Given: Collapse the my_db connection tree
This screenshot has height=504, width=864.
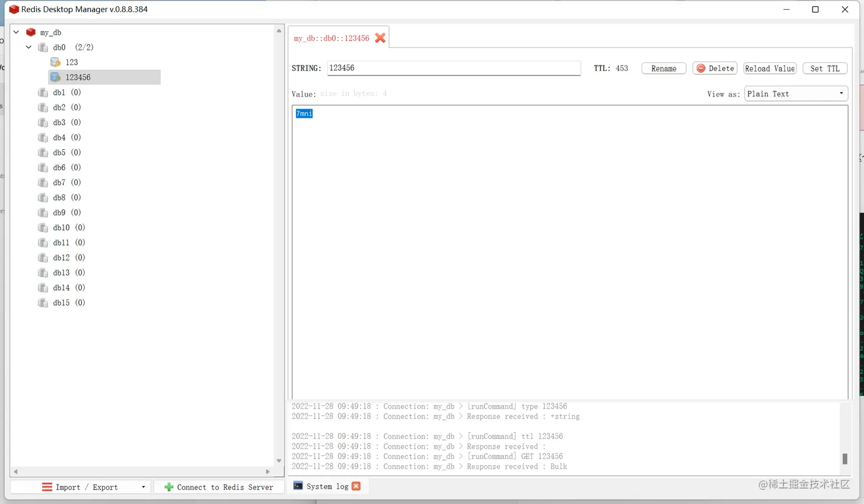Looking at the screenshot, I should tap(16, 32).
